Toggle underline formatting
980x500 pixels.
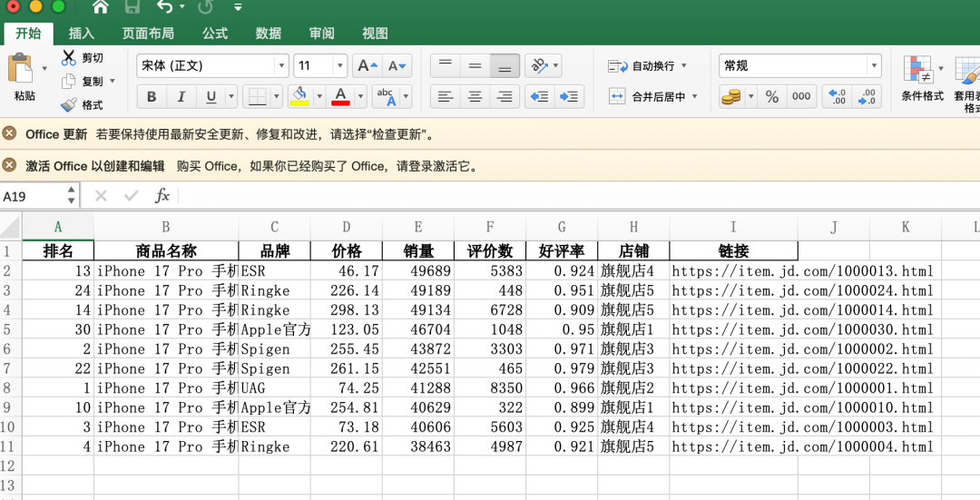[x=211, y=96]
